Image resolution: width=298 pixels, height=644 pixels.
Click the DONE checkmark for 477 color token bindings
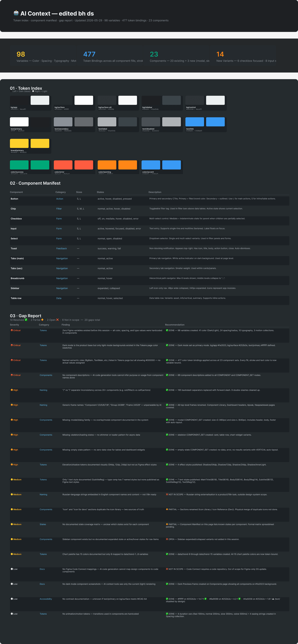tap(167, 360)
